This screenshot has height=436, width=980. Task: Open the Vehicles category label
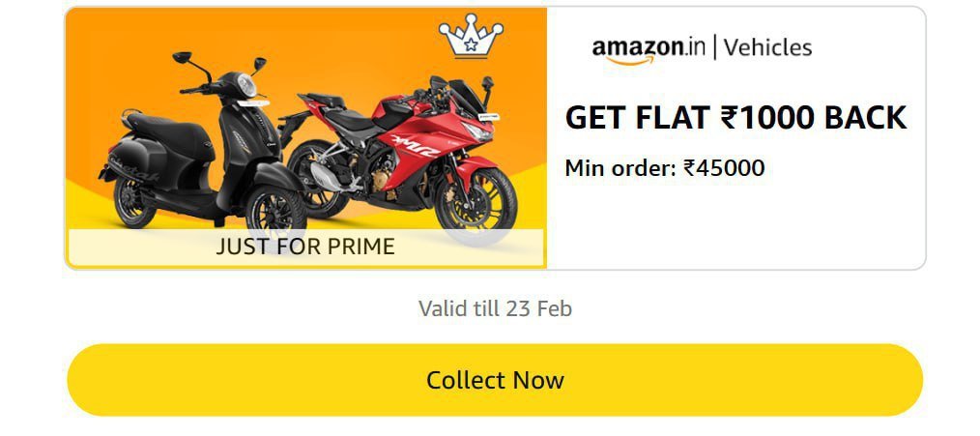[x=767, y=46]
